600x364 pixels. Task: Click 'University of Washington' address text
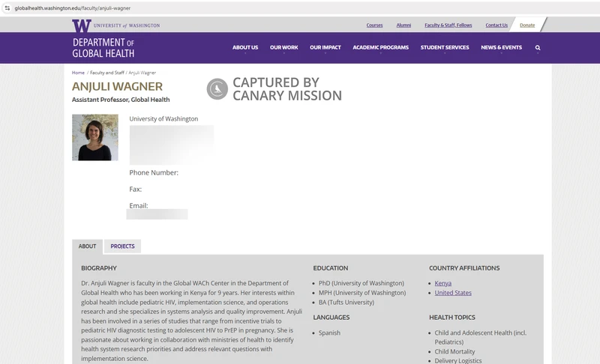click(x=163, y=119)
